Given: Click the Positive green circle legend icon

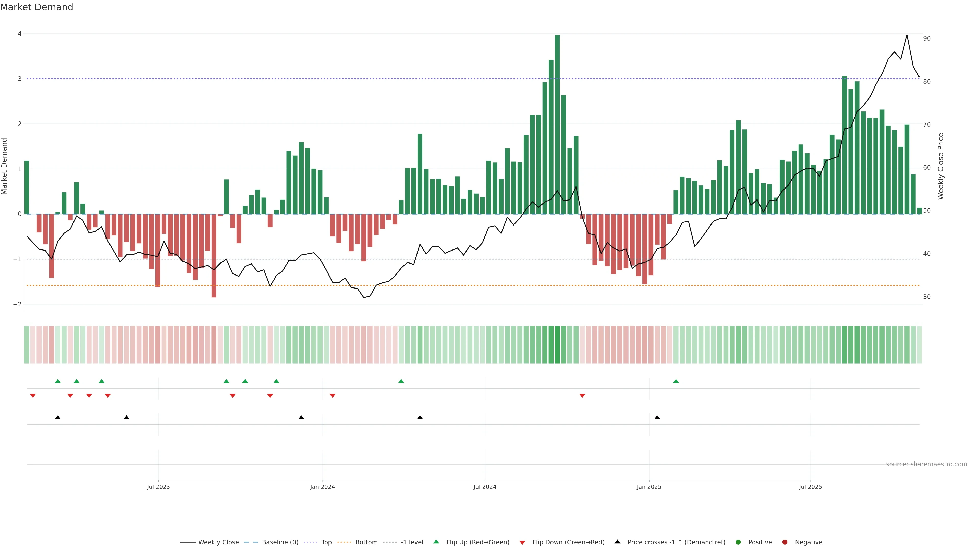Looking at the screenshot, I should click(738, 542).
